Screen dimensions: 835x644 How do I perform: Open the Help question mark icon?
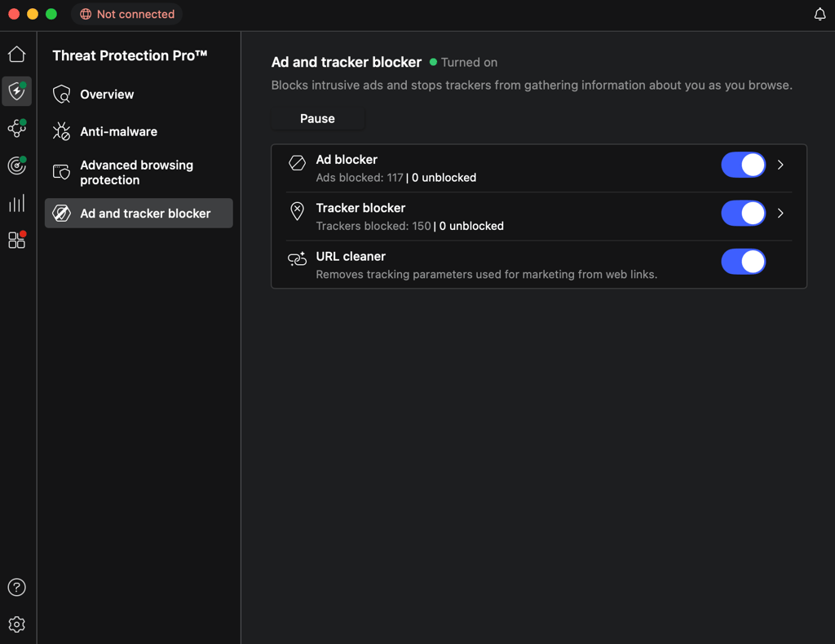click(x=16, y=587)
